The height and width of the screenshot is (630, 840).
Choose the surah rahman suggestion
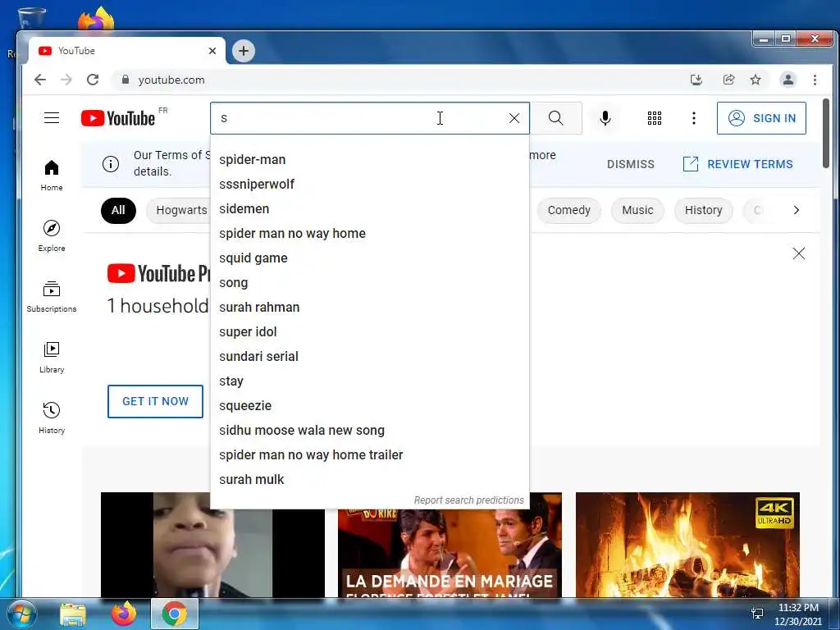click(x=370, y=308)
